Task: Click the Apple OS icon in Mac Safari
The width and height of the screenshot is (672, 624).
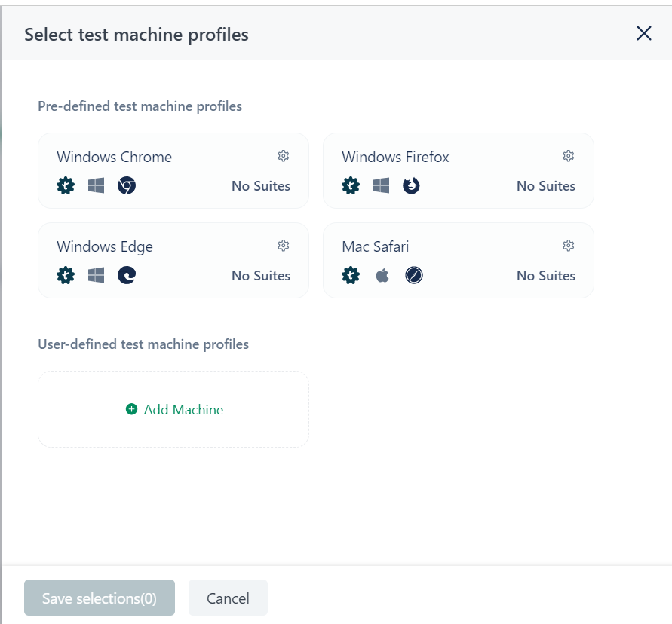Action: point(382,275)
